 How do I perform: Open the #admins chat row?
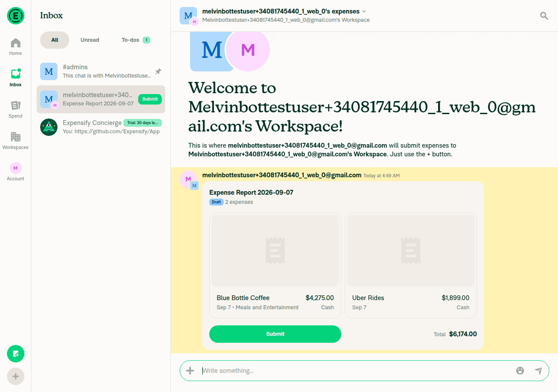click(101, 71)
